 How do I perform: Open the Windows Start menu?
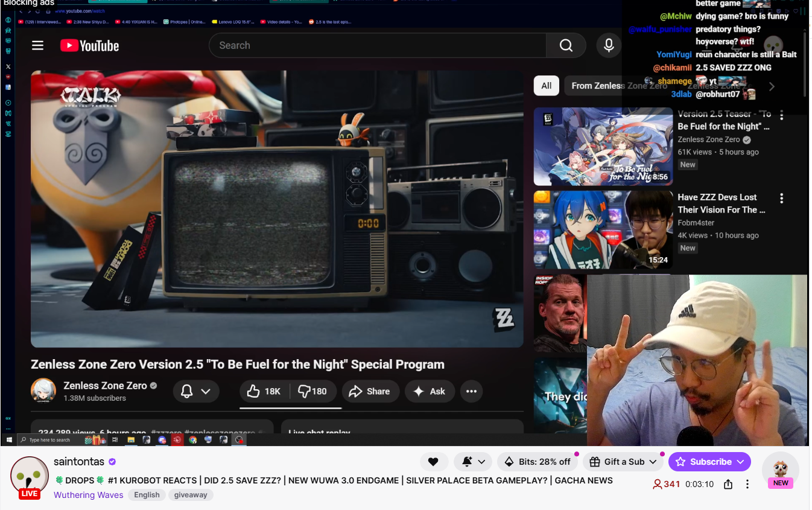[9, 440]
